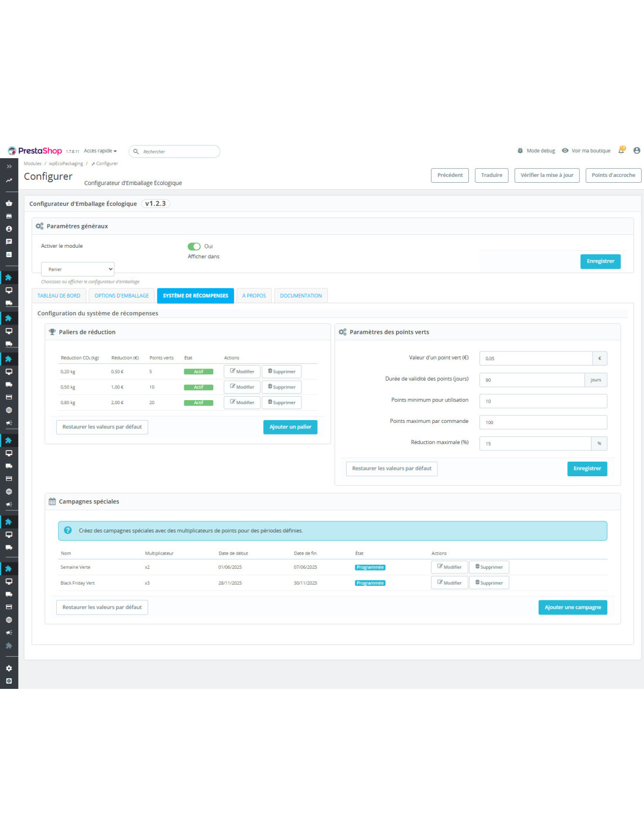The image size is (644, 833).
Task: Expand the Accès rapide menu
Action: [100, 151]
